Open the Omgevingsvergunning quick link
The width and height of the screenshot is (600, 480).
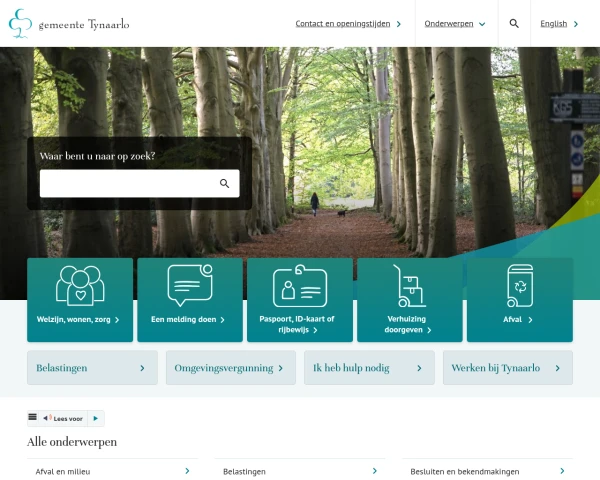231,368
